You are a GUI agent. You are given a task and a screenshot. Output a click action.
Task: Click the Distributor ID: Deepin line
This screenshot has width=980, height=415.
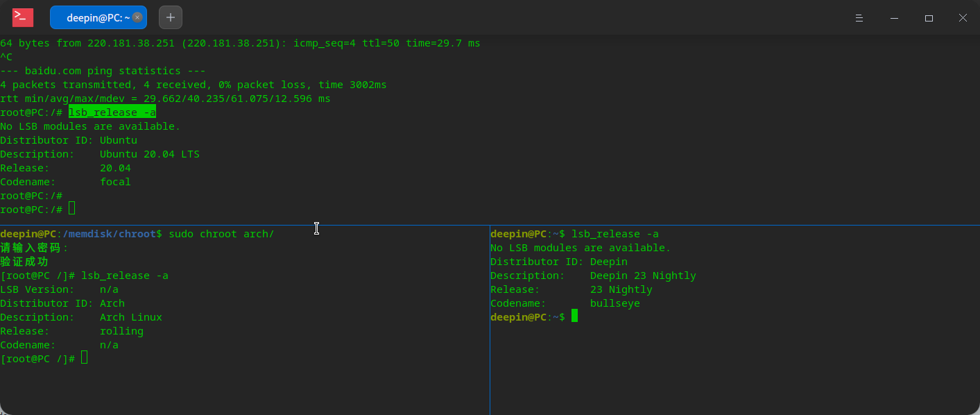tap(559, 262)
